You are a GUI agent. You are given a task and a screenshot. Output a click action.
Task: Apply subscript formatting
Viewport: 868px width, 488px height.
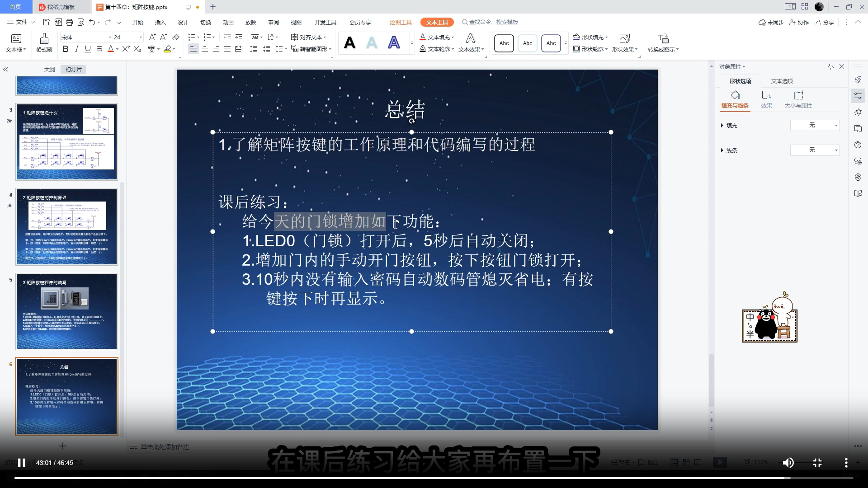[137, 49]
